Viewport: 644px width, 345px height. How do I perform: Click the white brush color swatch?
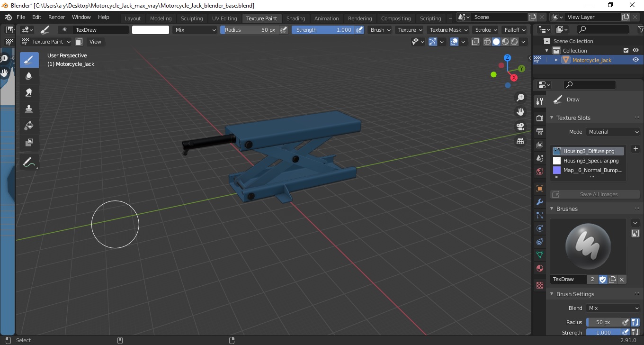151,30
